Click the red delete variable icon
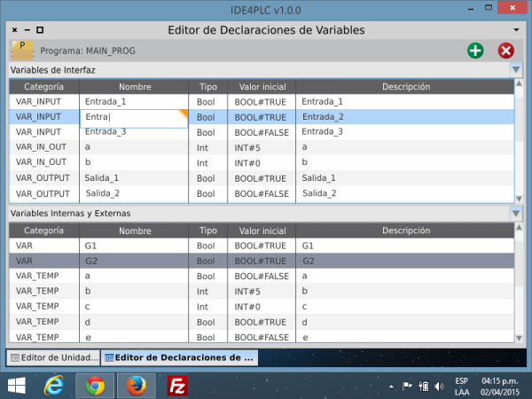 coord(506,51)
